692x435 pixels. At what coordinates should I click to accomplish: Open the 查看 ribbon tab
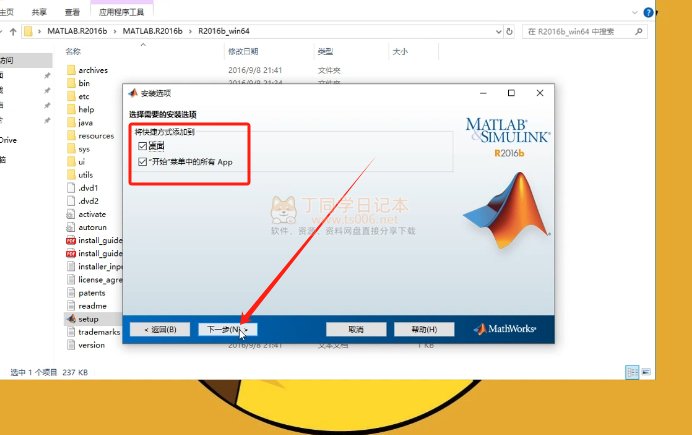point(72,12)
